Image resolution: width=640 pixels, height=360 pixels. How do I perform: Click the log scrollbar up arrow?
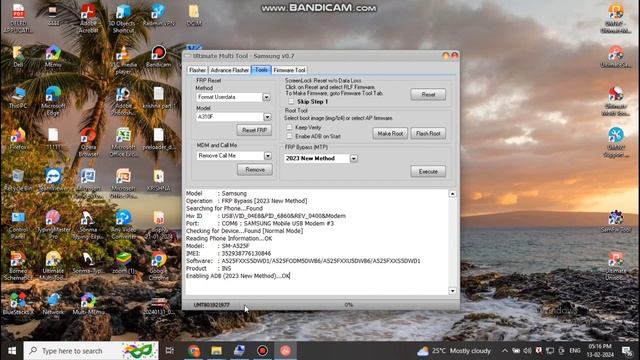(x=452, y=194)
